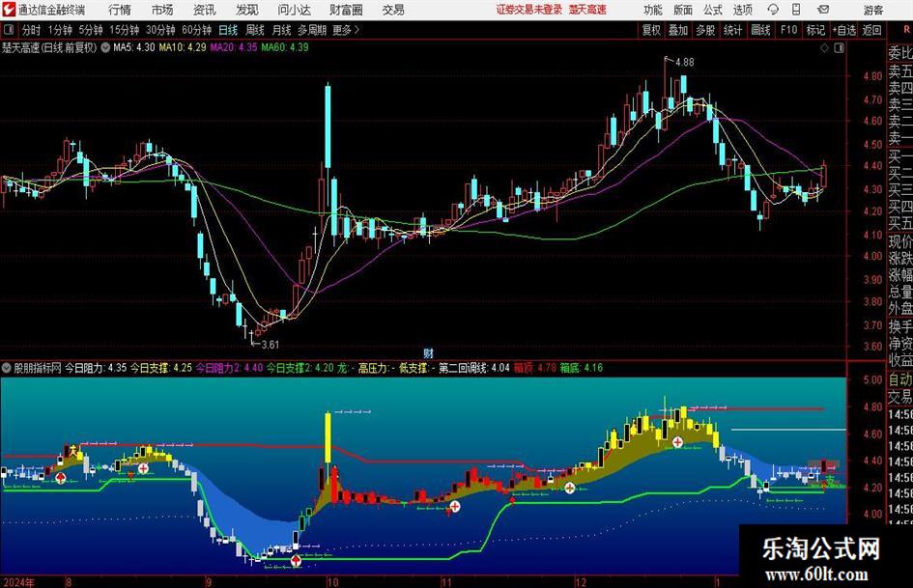
Task: Click the 今日支撑: 4.25 indicator value
Action: click(x=160, y=368)
